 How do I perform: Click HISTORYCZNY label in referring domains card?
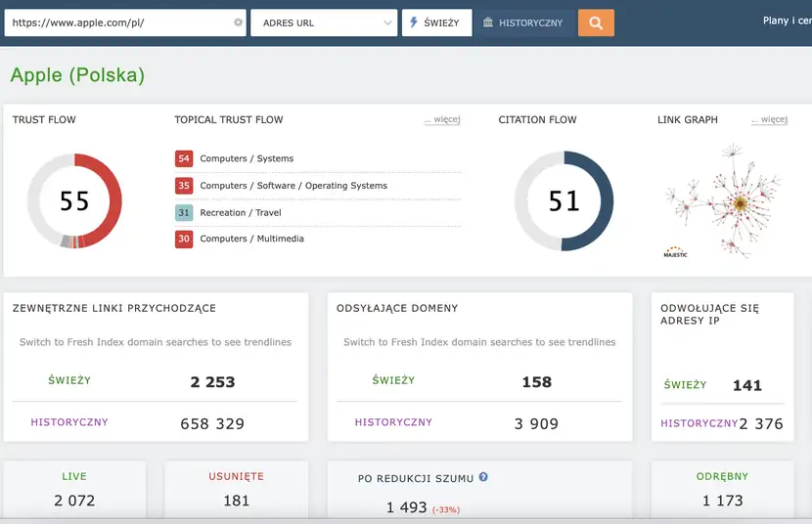393,422
